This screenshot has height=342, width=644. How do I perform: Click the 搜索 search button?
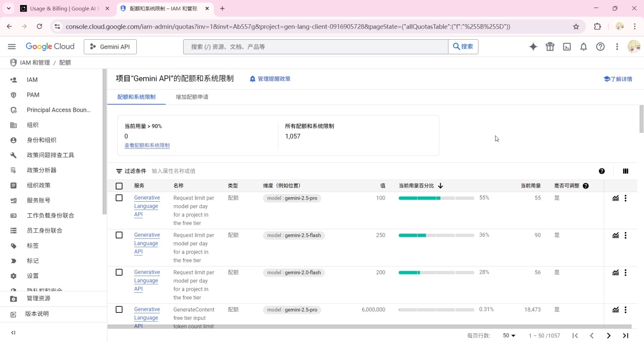463,47
